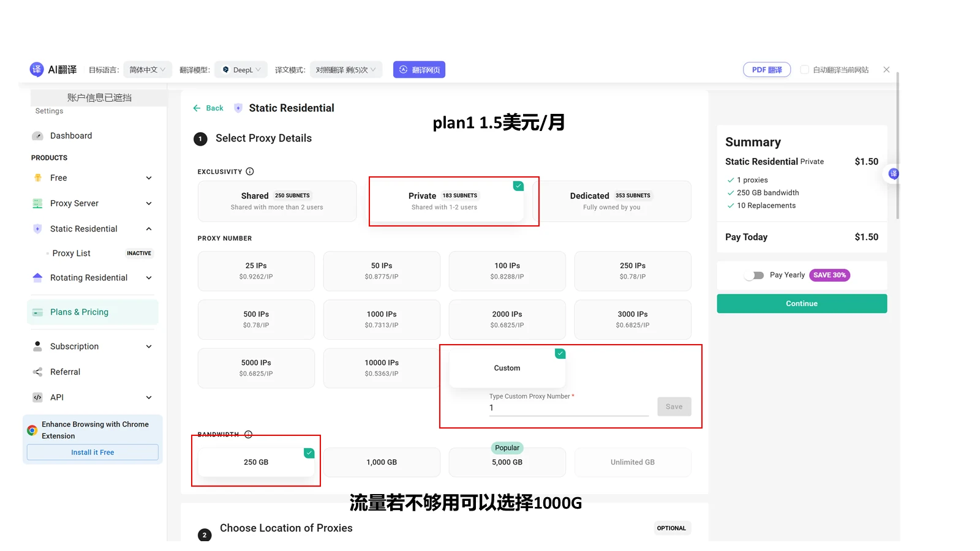Open the 对照翻译 translation mode dropdown
Screen dimensions: 980x551
346,70
